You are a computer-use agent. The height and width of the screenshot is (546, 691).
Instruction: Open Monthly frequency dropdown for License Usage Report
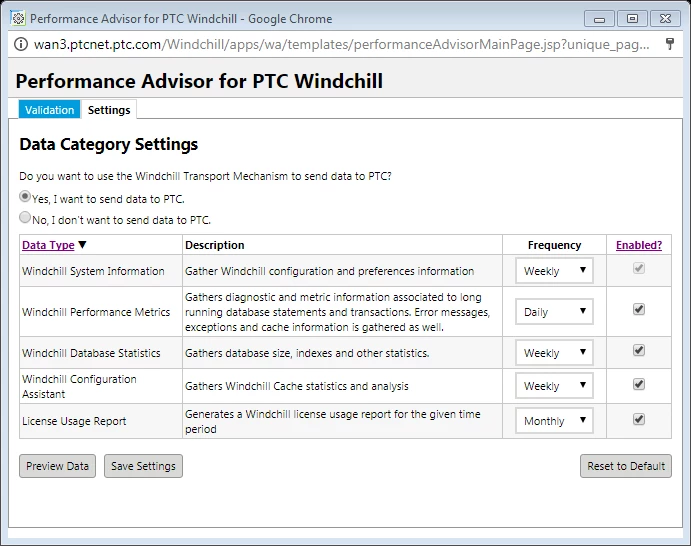point(554,421)
